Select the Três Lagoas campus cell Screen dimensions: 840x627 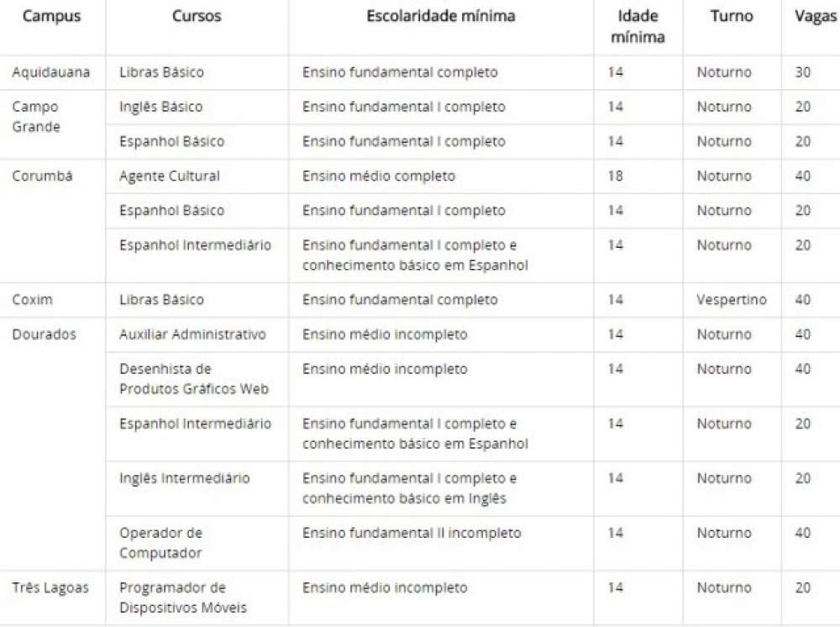50,587
